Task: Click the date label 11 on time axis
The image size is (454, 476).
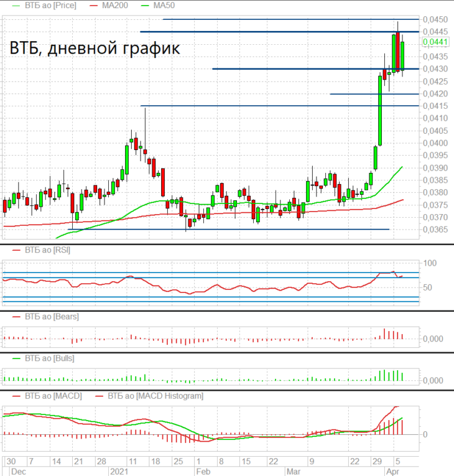Action: point(132,462)
